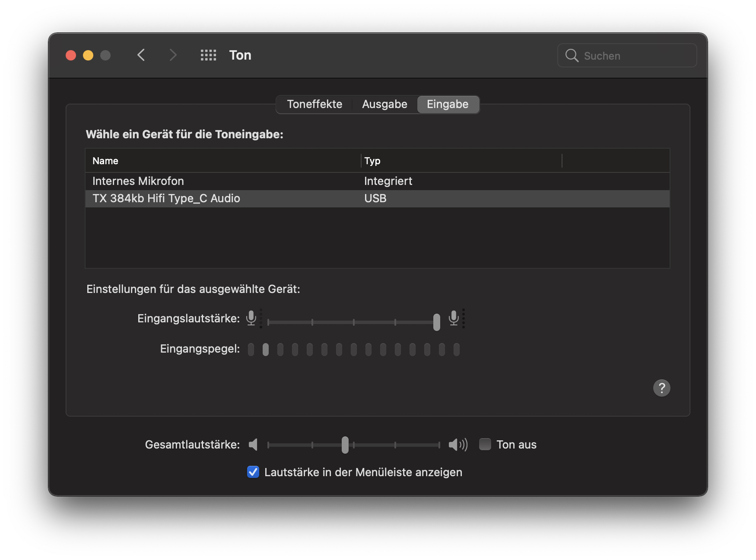This screenshot has width=756, height=560.
Task: Click the high input volume microphone icon
Action: point(454,318)
